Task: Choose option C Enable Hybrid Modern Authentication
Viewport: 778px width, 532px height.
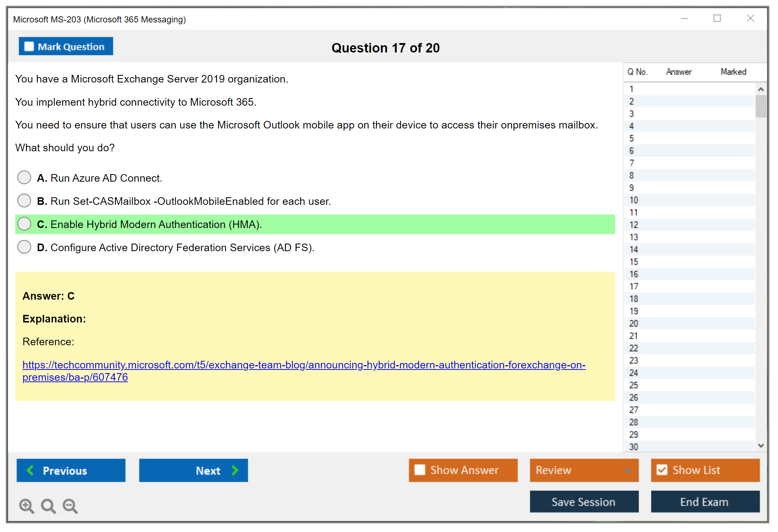Action: click(24, 224)
